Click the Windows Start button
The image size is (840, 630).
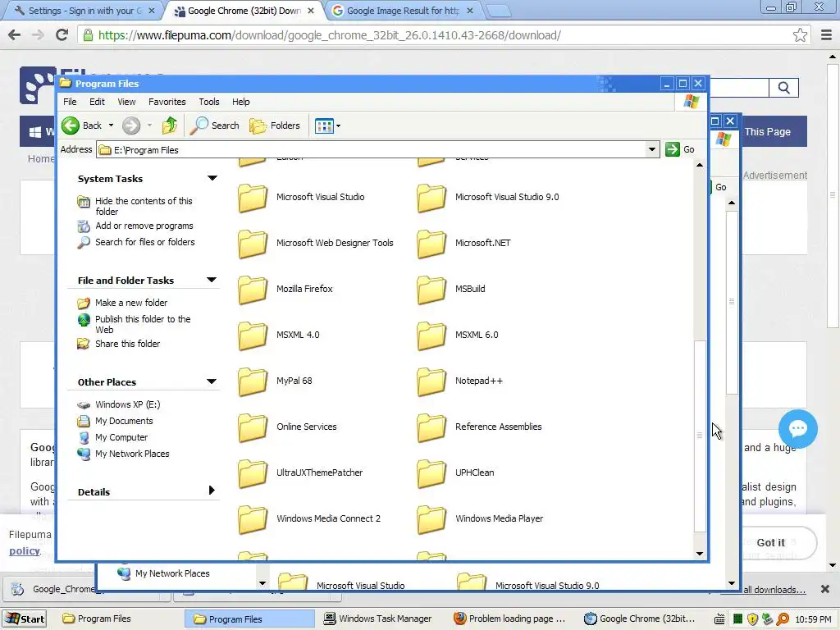click(x=25, y=619)
